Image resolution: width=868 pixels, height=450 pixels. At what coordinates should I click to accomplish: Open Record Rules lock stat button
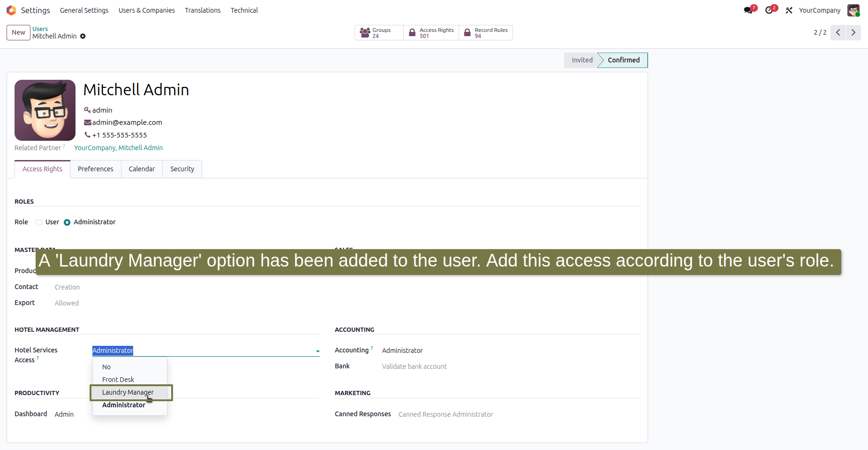[x=486, y=32]
